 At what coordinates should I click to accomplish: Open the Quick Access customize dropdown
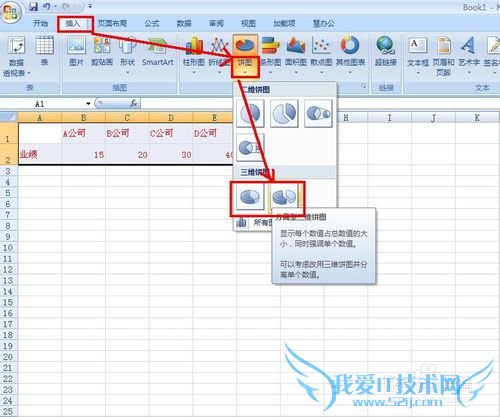90,6
